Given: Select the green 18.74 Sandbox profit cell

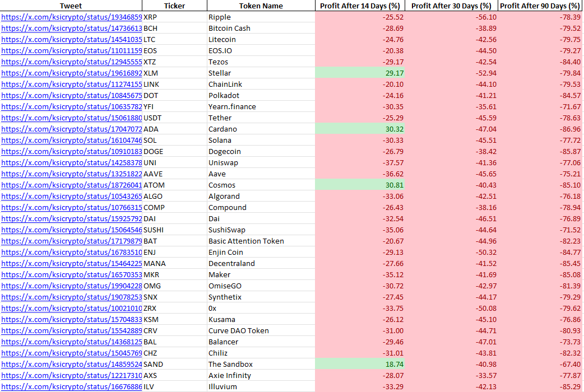Looking at the screenshot, I should coord(360,365).
